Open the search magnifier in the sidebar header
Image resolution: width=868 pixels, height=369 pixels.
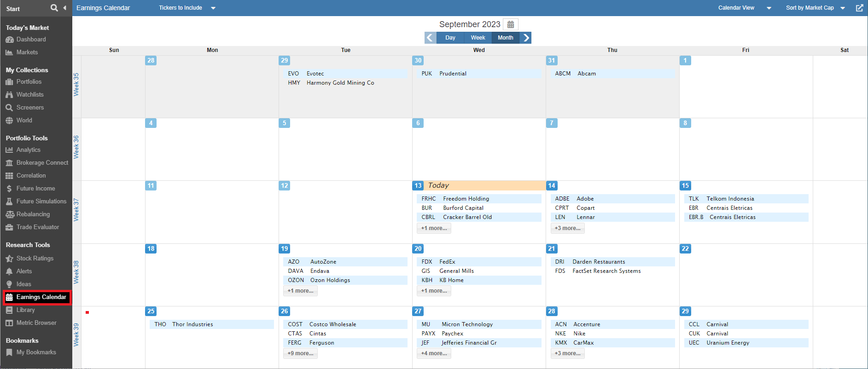(x=54, y=8)
